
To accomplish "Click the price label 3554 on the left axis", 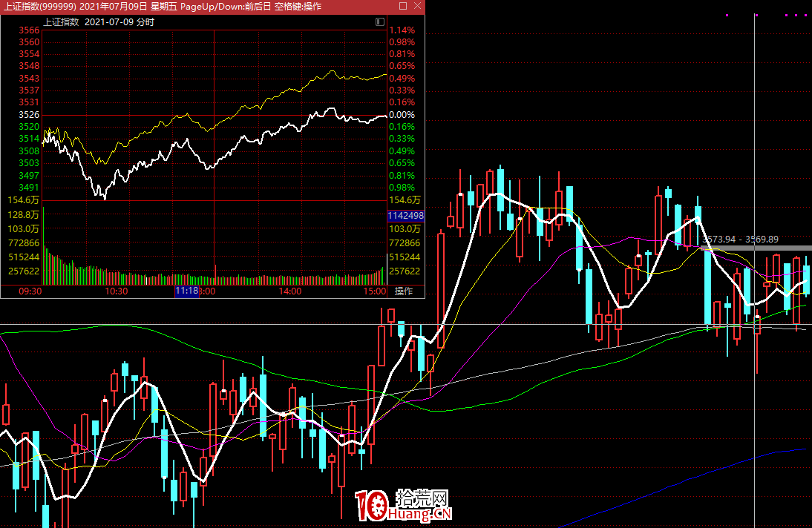I will 29,54.
